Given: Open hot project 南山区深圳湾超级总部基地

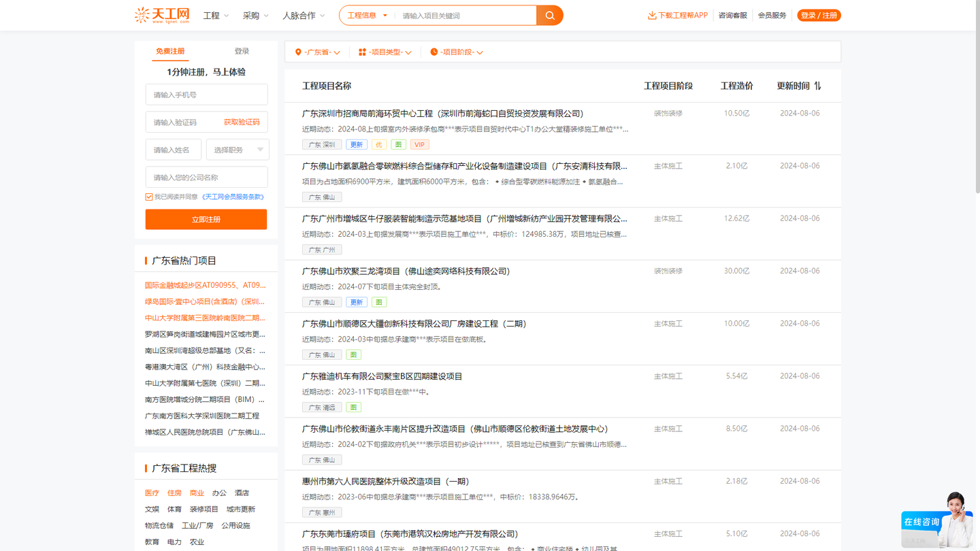Looking at the screenshot, I should pyautogui.click(x=206, y=350).
